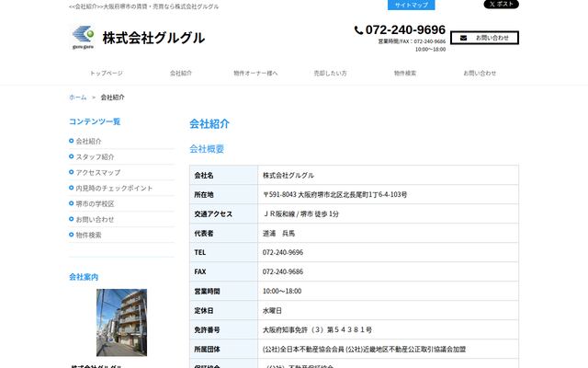Click the 株式会社グルグル header title

pyautogui.click(x=153, y=38)
